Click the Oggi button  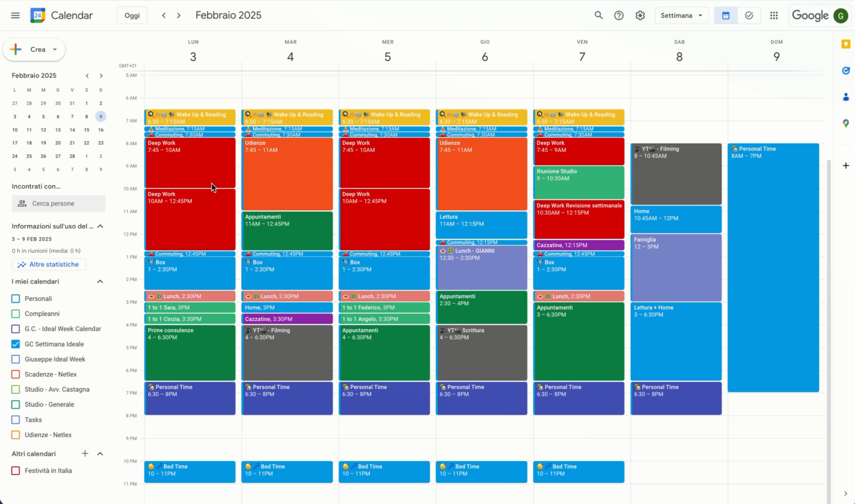coord(132,15)
